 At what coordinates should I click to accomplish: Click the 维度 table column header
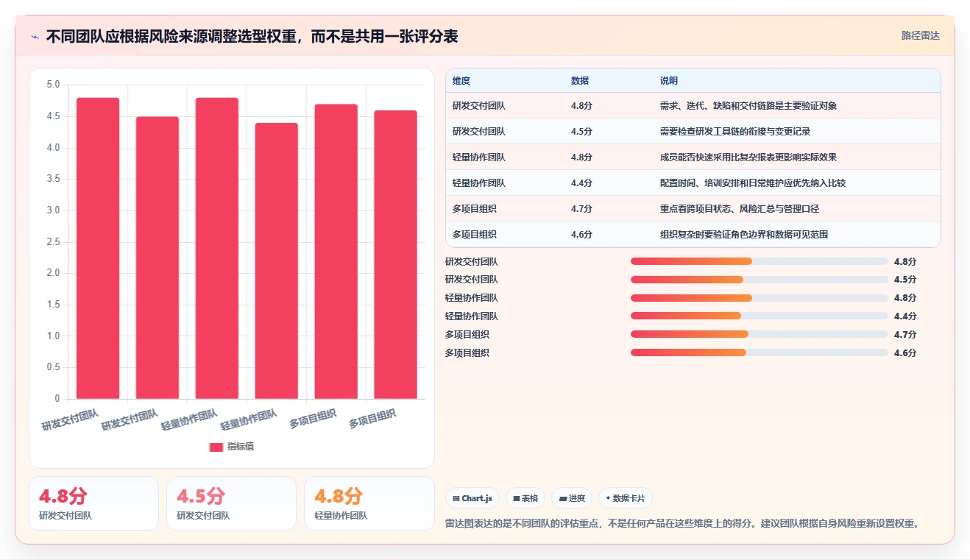461,81
